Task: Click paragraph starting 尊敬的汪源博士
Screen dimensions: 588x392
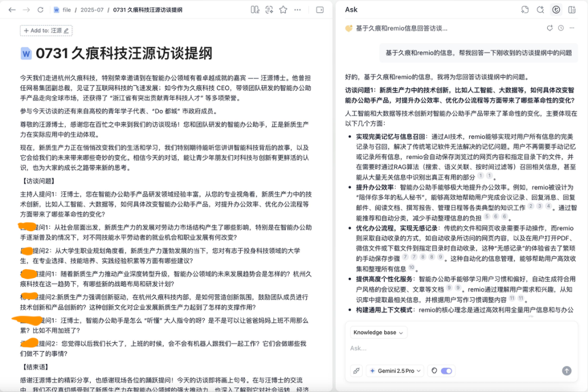Action: point(164,130)
